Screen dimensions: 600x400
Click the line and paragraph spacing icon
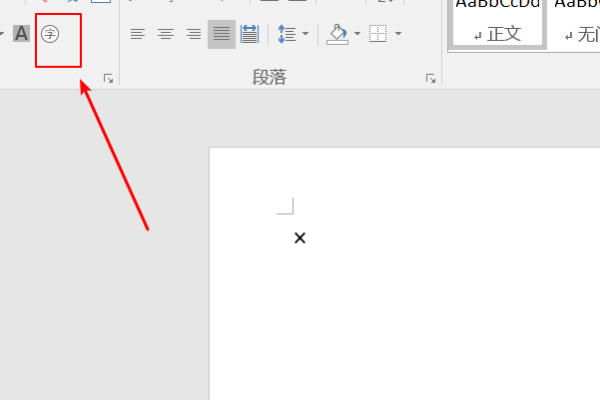point(287,34)
